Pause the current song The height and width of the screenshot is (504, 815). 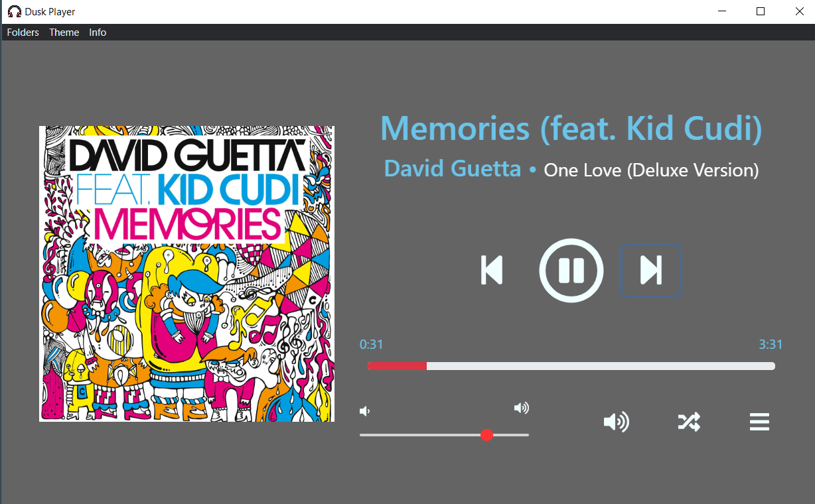(x=571, y=271)
